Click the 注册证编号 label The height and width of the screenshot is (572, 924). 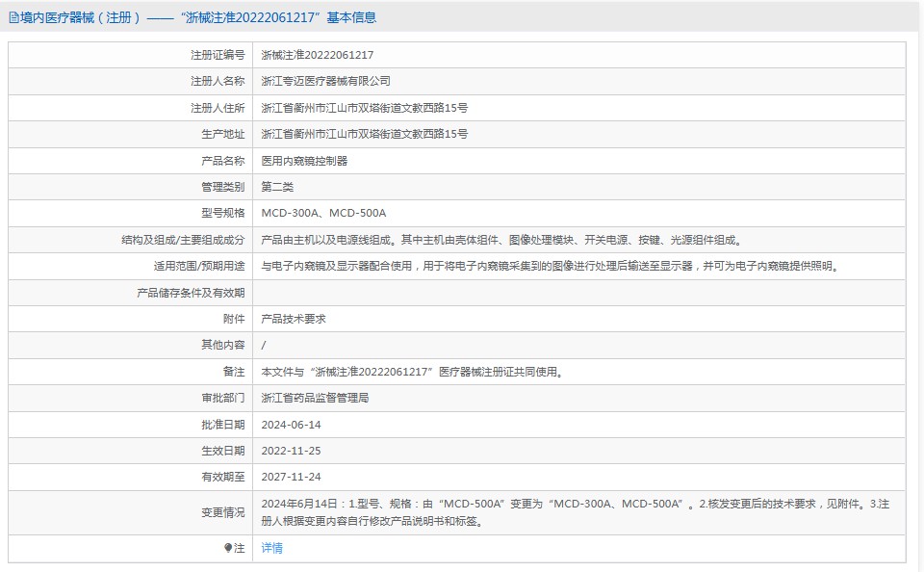(x=218, y=55)
